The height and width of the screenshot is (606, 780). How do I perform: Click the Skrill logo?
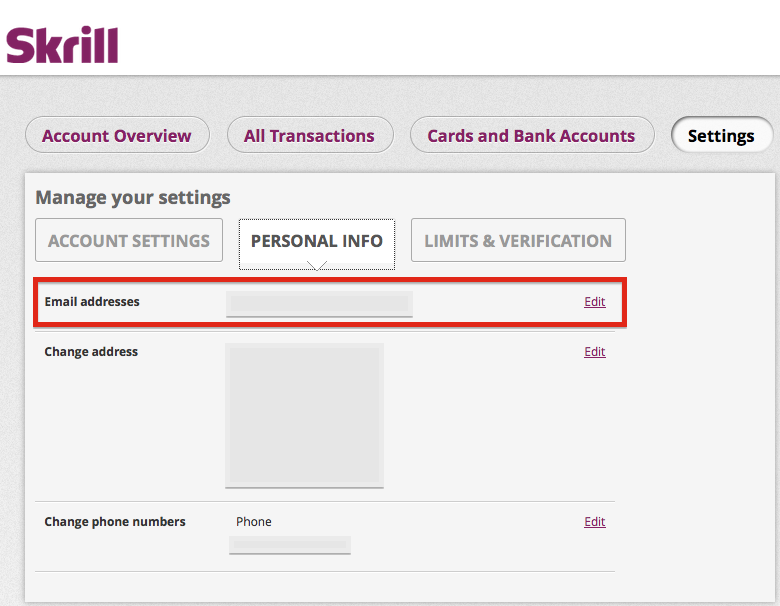pos(62,45)
